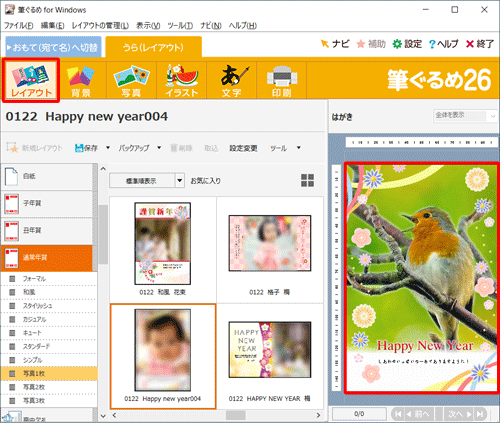Click the horizontal scrollbar thumb under thumbnails

coord(236,415)
